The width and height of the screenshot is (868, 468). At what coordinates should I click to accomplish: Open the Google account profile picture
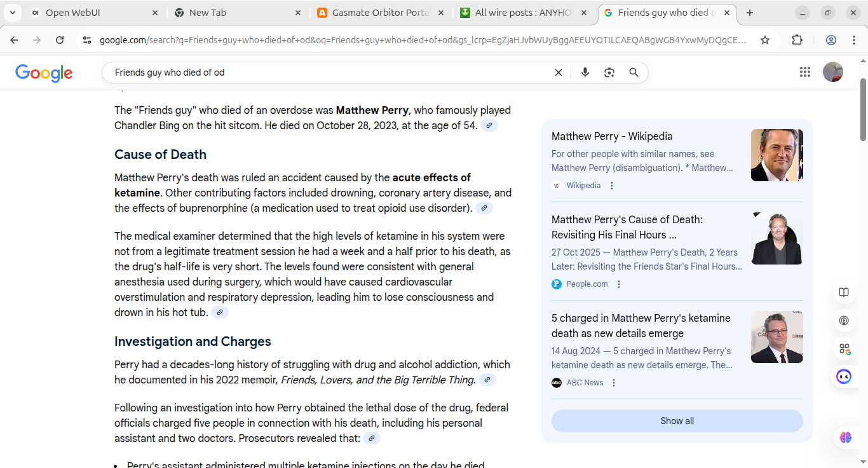[832, 72]
